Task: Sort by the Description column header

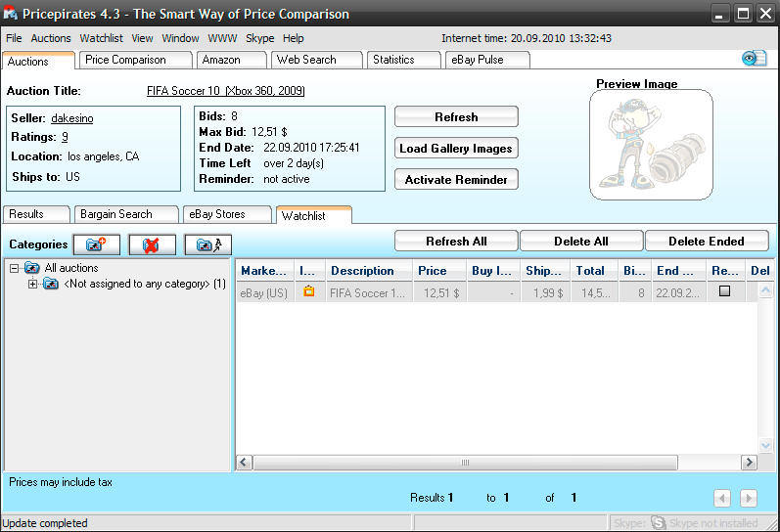Action: pos(369,271)
